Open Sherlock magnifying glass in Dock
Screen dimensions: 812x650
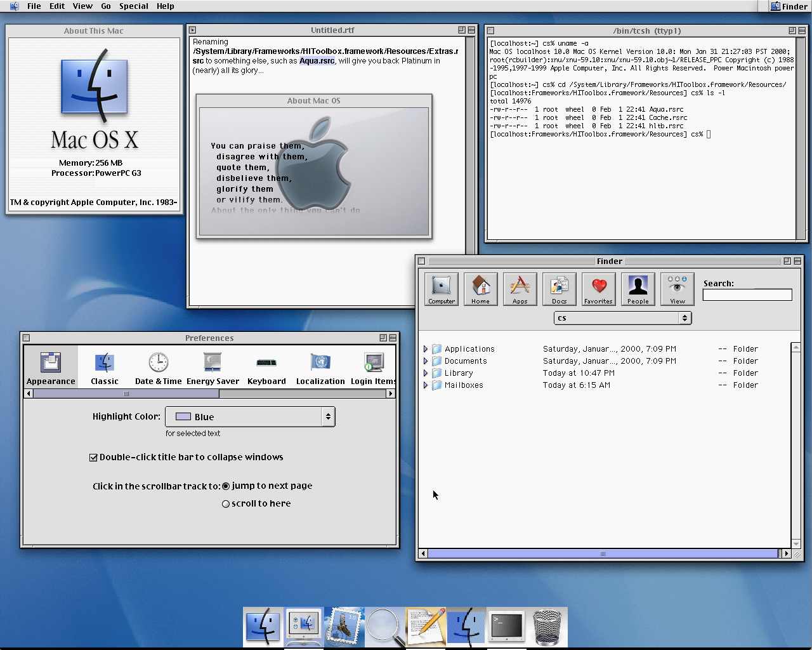click(x=385, y=627)
